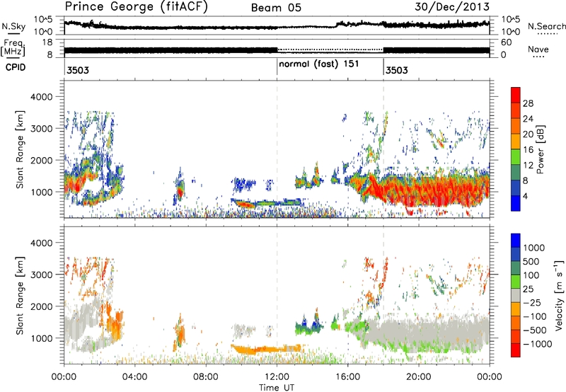Click the '04:00' time axis tick label
This screenshot has height=392, width=566.
click(134, 377)
